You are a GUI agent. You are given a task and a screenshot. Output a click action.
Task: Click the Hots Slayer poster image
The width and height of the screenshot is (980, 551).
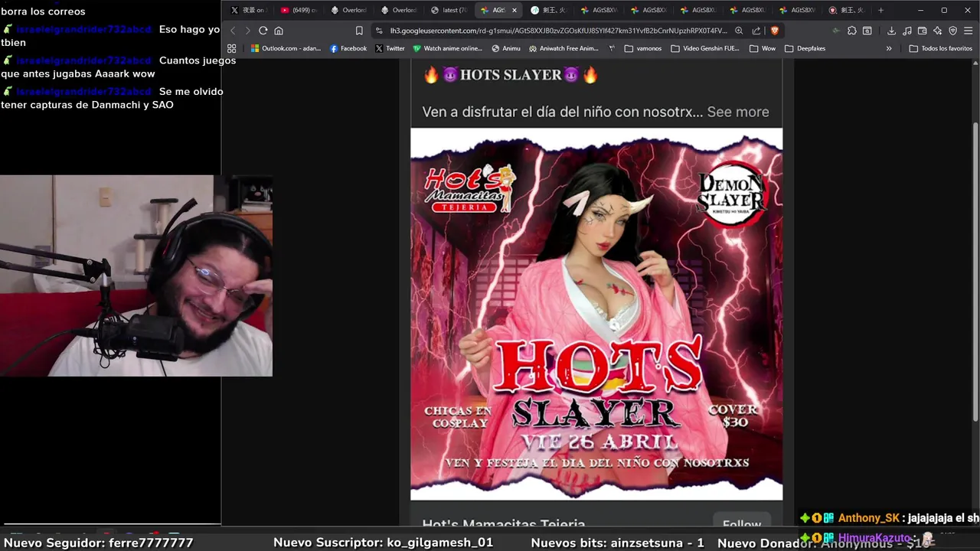(x=596, y=314)
